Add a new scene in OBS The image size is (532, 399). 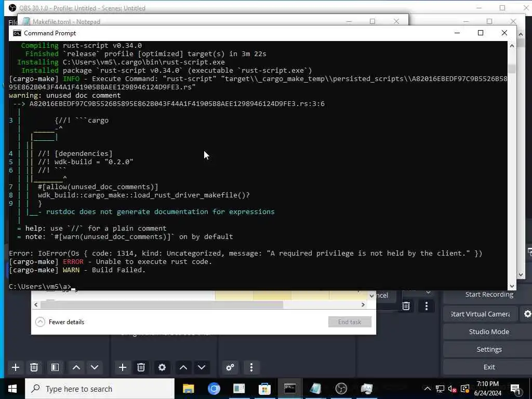point(15,367)
